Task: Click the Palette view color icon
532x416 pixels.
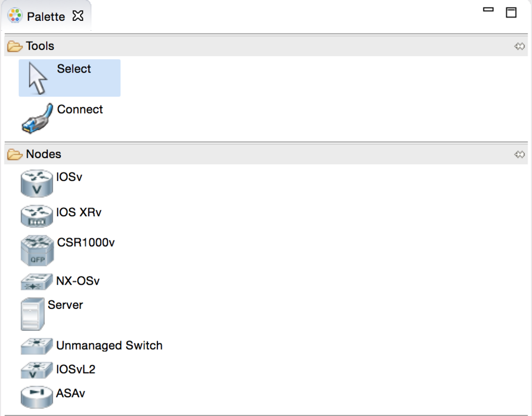Action: [x=15, y=16]
